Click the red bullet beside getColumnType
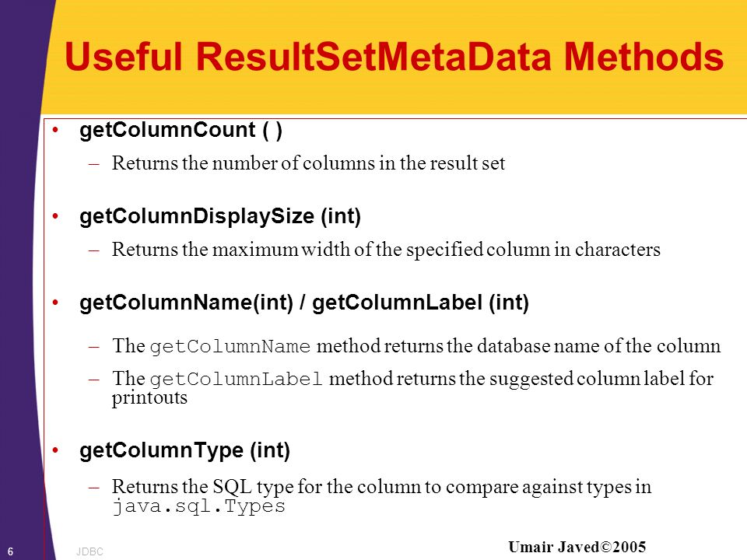 (x=56, y=450)
